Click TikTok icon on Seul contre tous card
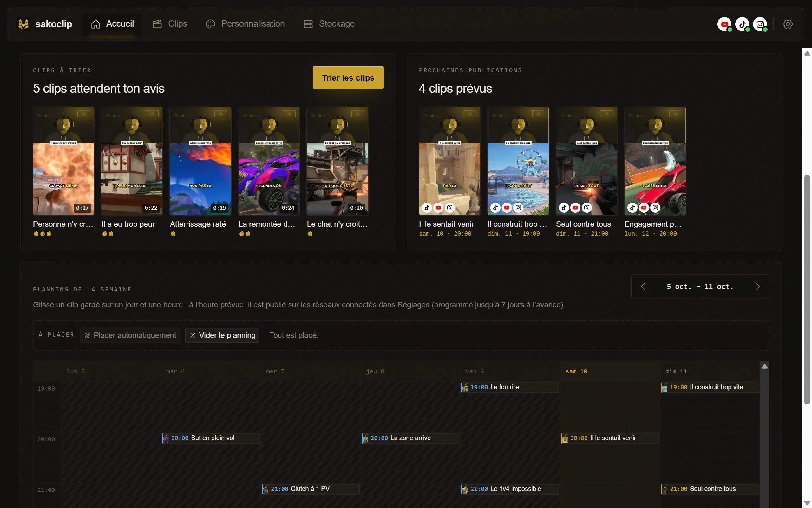Screen dimensions: 812x508 point(564,208)
